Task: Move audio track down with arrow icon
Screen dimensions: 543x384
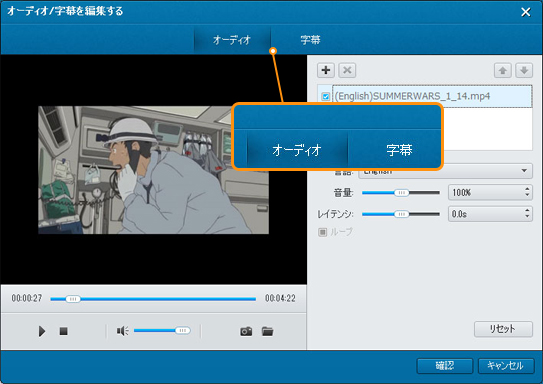Action: coord(524,70)
